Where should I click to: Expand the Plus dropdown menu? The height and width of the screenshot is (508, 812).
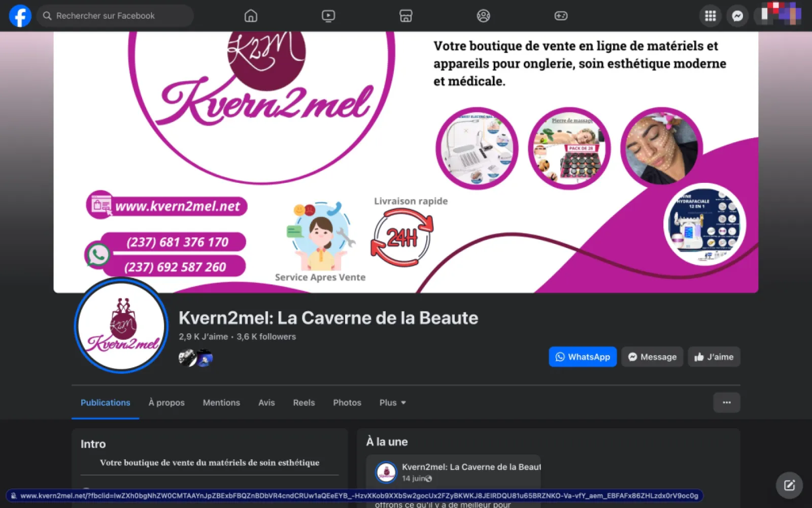(393, 402)
